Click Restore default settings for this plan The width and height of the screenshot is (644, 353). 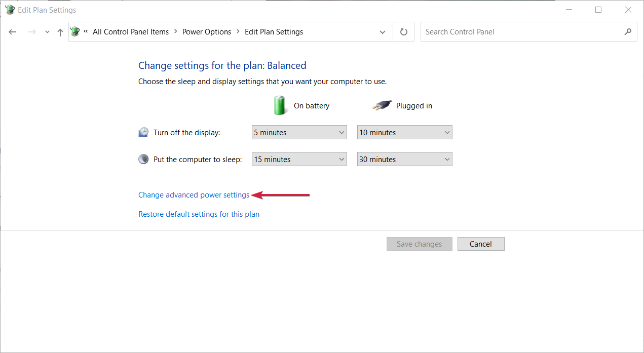[x=199, y=214]
